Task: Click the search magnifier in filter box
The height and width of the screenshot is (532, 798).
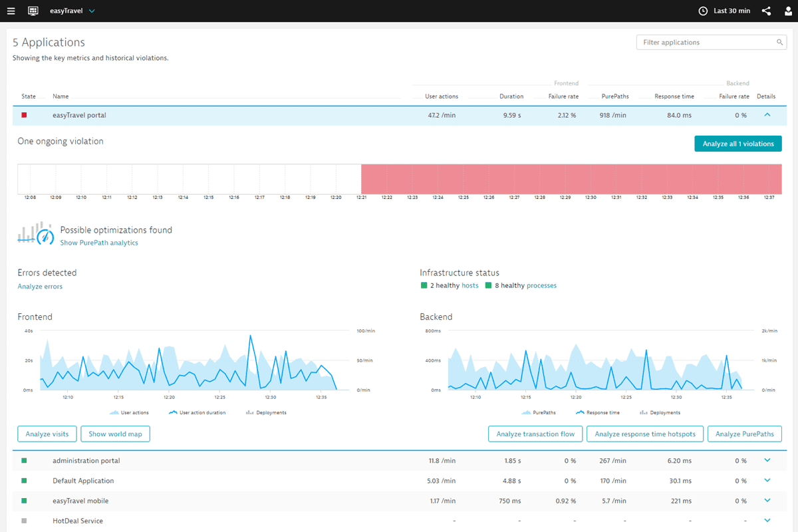Action: [x=780, y=42]
